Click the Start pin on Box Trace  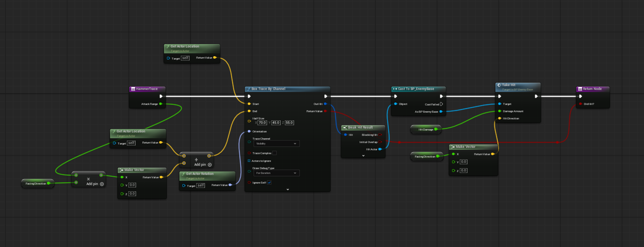coord(249,104)
